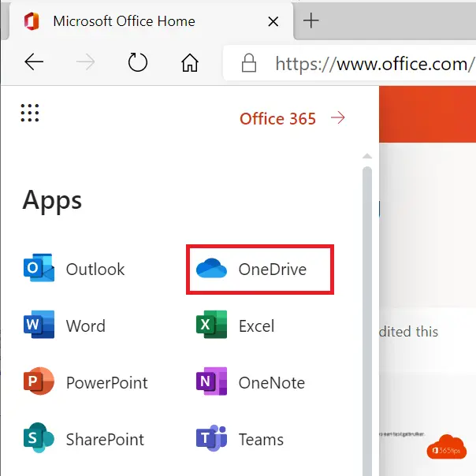Click the Outlook label

[x=95, y=270]
